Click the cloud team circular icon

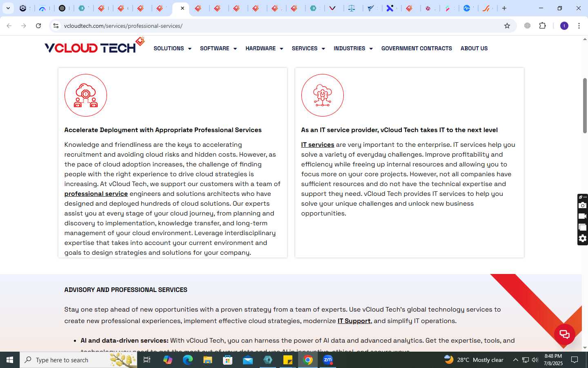[x=86, y=95]
